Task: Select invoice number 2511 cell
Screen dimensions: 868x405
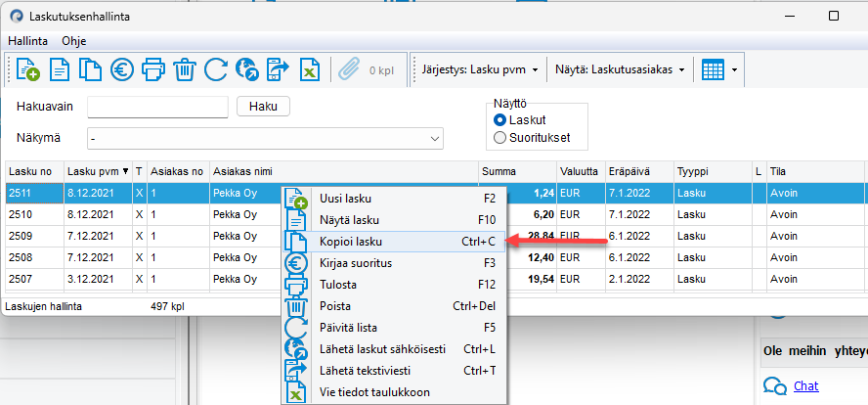Action: [x=35, y=194]
